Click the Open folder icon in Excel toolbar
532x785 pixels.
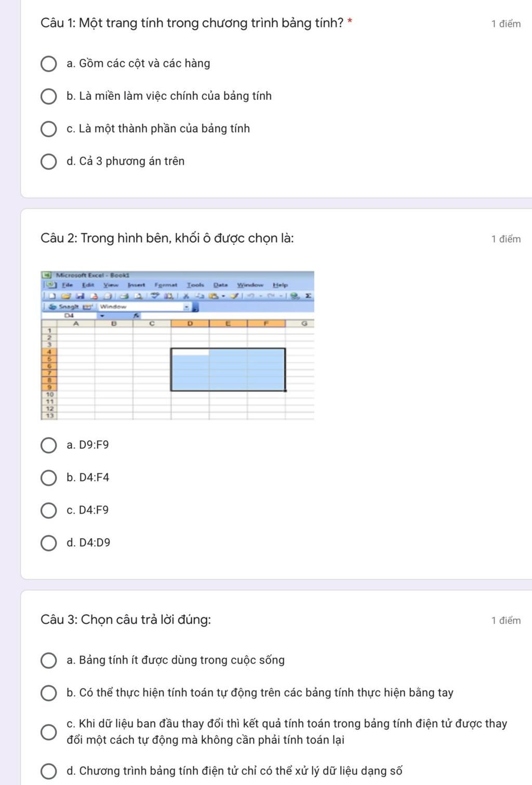(65, 296)
